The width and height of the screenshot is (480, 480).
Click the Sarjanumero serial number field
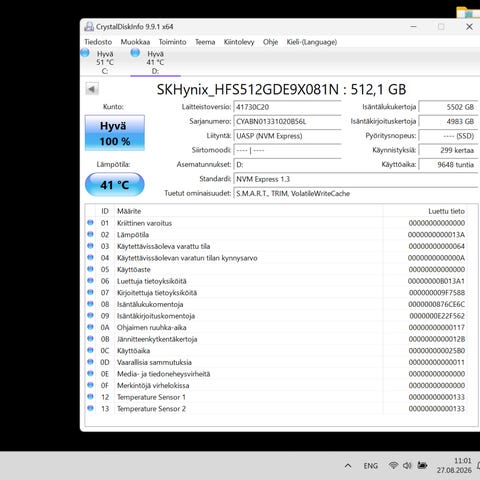(287, 121)
